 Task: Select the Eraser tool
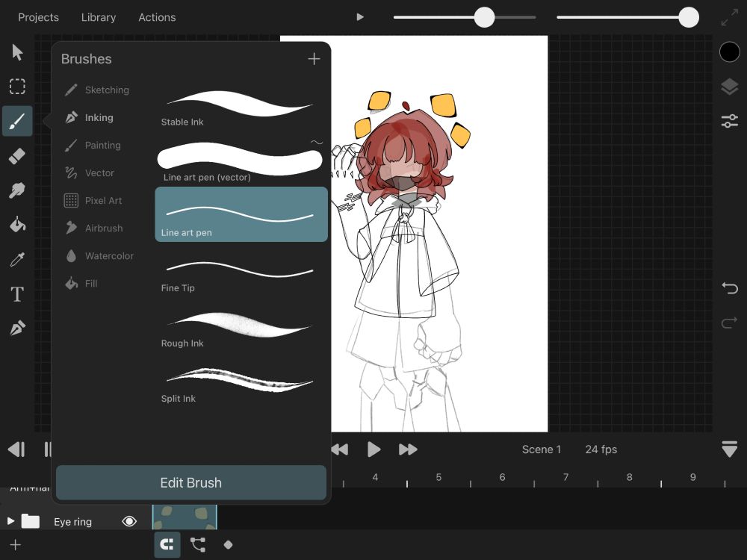click(x=17, y=155)
